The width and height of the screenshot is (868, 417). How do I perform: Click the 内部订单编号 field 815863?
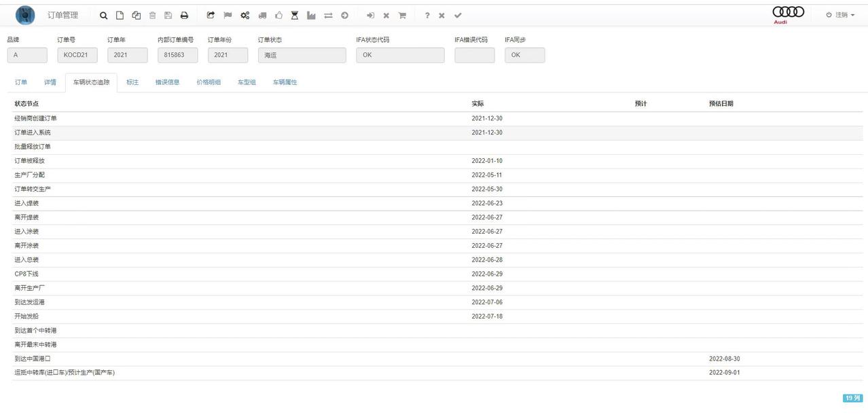[x=178, y=55]
